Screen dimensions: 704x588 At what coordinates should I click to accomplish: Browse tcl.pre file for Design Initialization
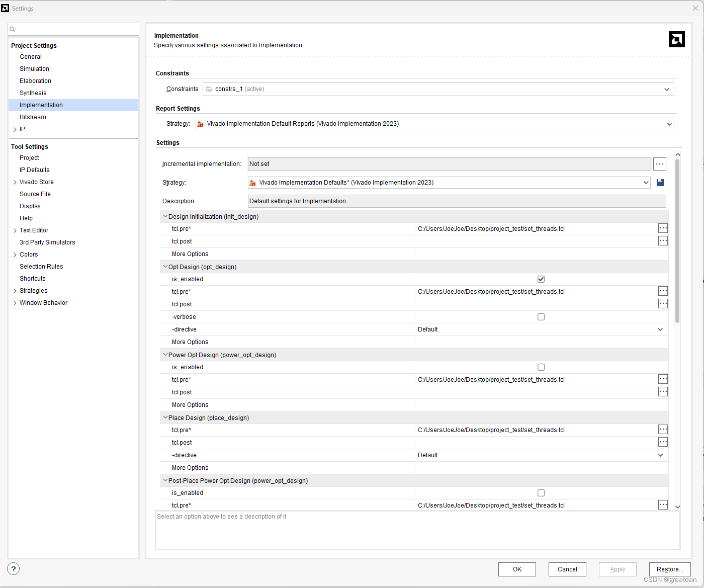click(x=663, y=228)
